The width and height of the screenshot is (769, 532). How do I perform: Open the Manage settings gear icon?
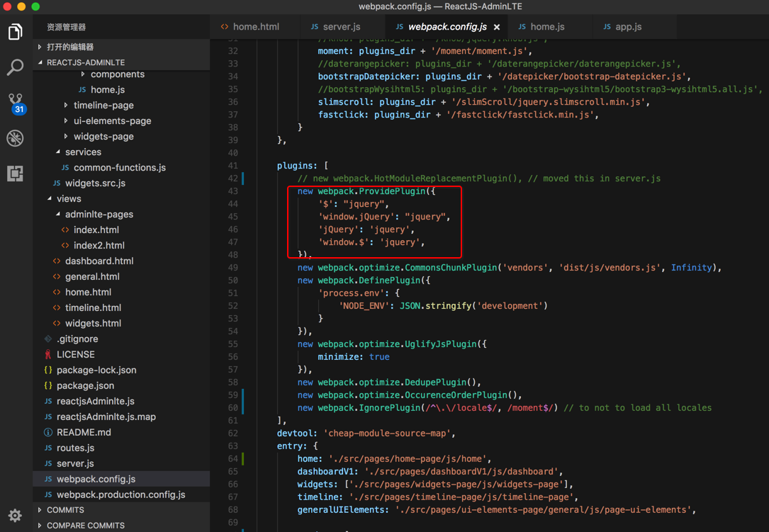[x=15, y=515]
